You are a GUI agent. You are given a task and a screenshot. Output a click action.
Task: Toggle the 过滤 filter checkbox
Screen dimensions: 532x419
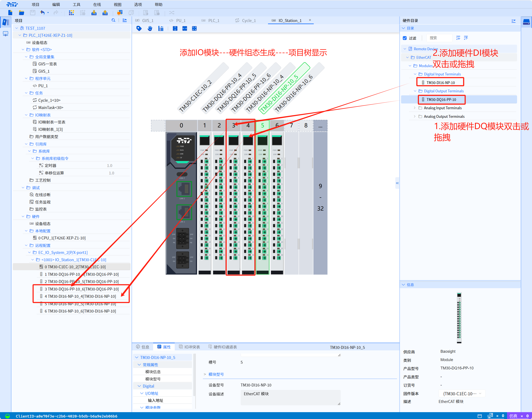click(405, 38)
